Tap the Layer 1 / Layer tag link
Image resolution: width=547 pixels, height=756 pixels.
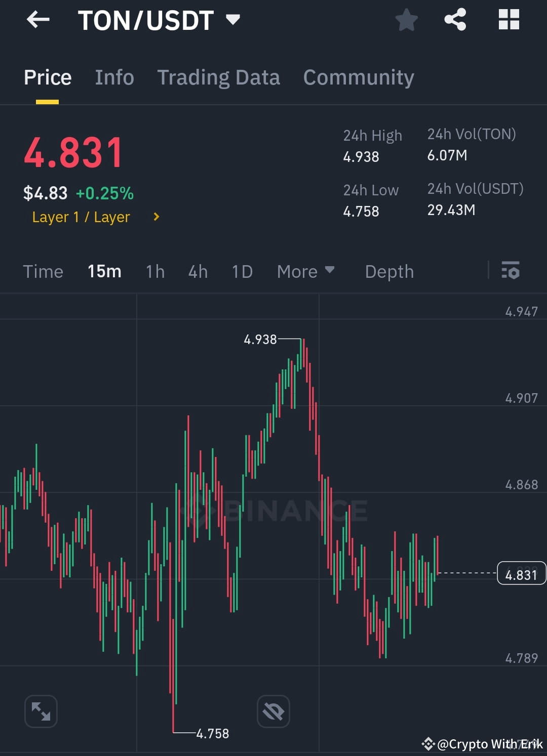[x=81, y=217]
